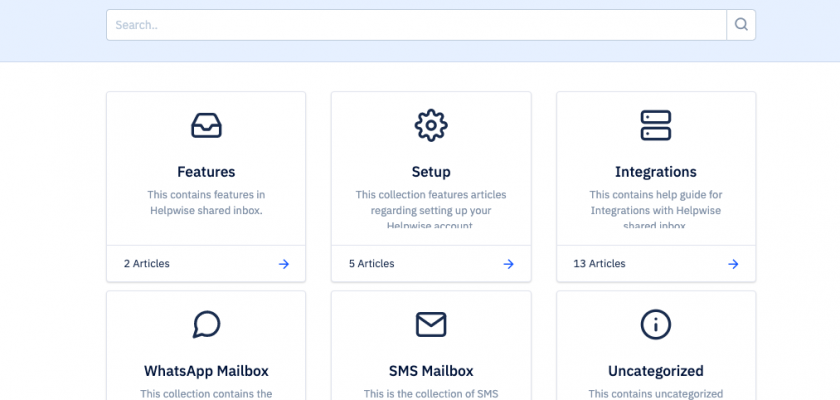The width and height of the screenshot is (840, 400).
Task: Select the 13 Articles link under Integrations
Action: (599, 264)
